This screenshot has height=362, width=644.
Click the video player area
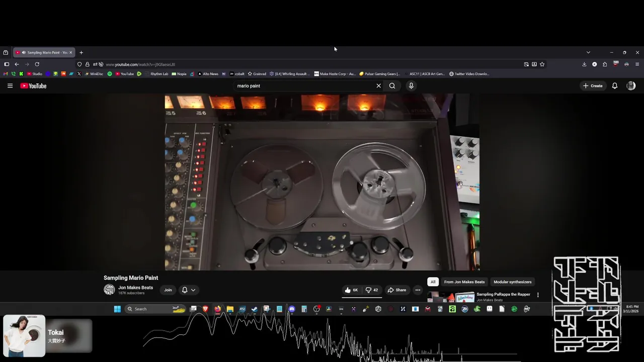(x=322, y=182)
